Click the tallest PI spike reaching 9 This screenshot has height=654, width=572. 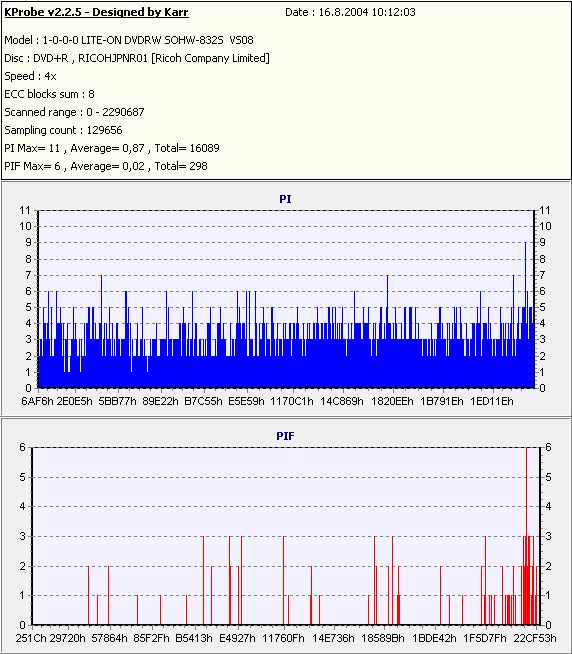[x=525, y=315]
